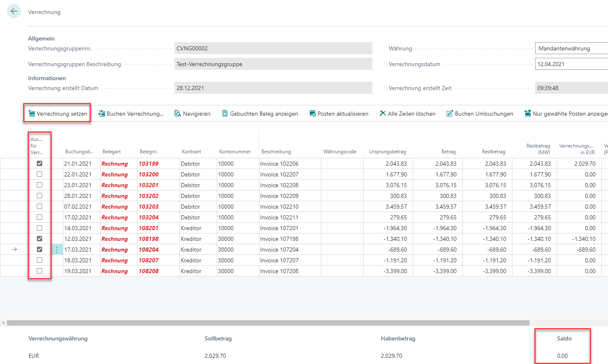Select Ursprungsbetrag cell -3.399,00
Image resolution: width=608 pixels, height=364 pixels.
[388, 271]
